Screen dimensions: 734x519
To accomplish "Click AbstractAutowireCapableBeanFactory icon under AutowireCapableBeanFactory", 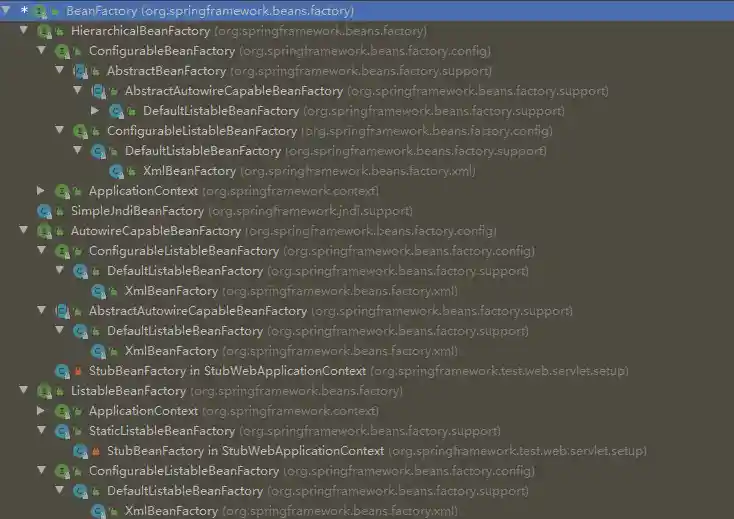I will pos(62,311).
